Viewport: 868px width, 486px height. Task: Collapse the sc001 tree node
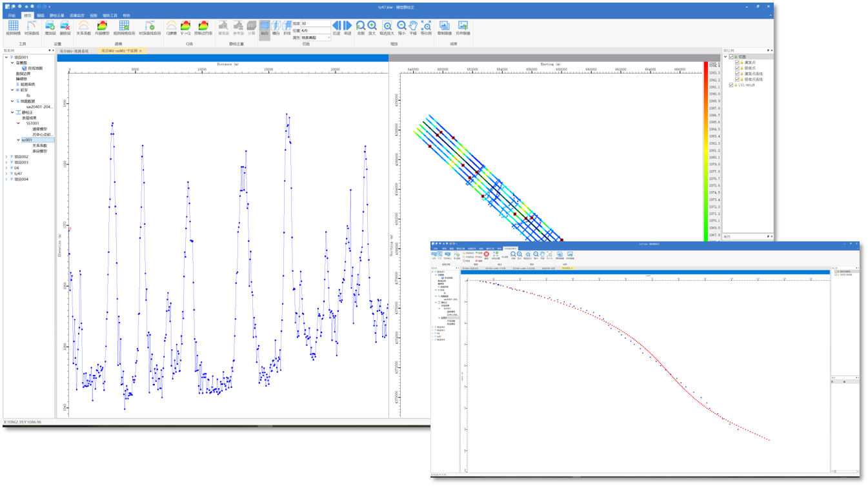18,140
